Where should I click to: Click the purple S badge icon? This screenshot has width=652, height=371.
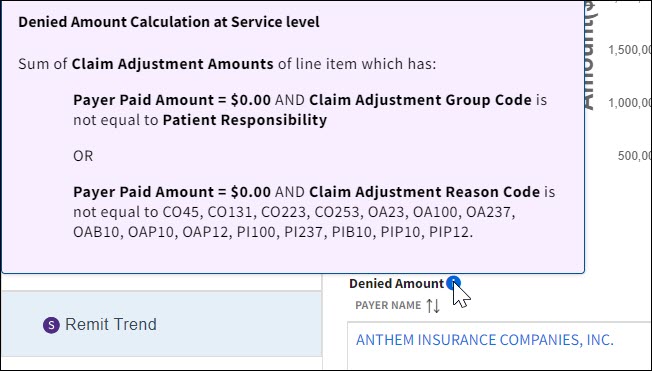51,325
